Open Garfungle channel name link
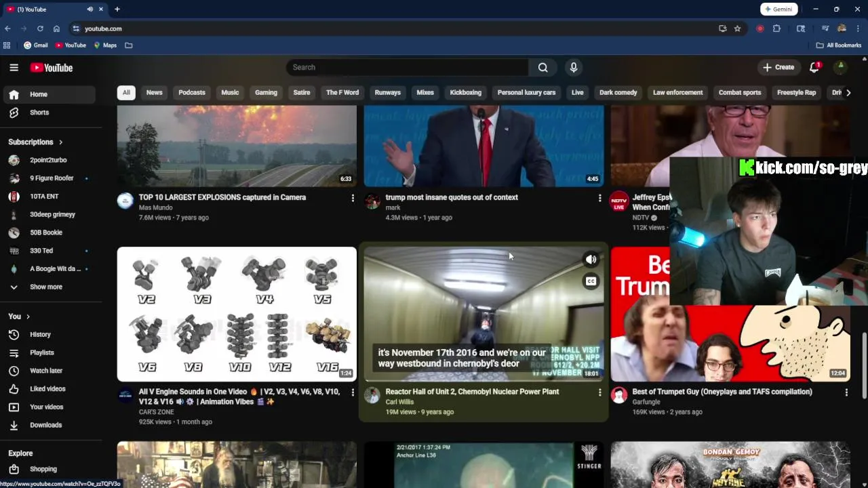868x488 pixels. click(x=646, y=402)
